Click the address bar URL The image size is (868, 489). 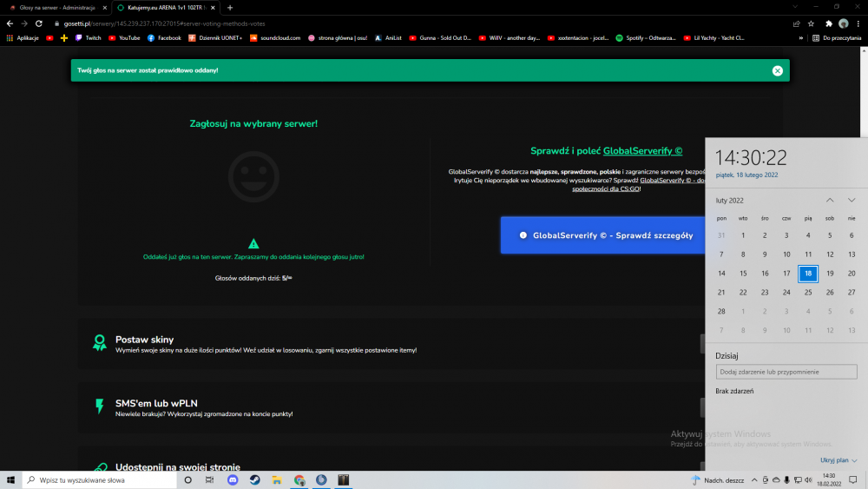[x=164, y=23]
